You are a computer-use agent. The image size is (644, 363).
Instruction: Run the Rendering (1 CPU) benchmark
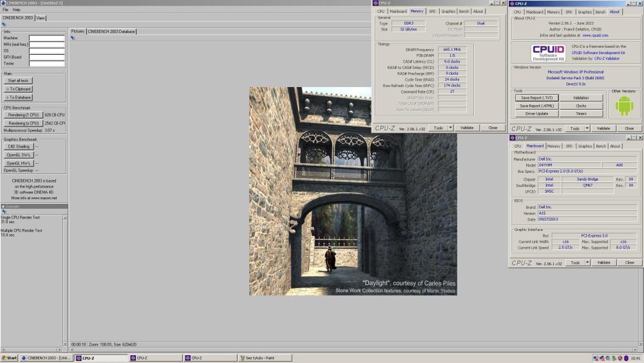coord(23,115)
